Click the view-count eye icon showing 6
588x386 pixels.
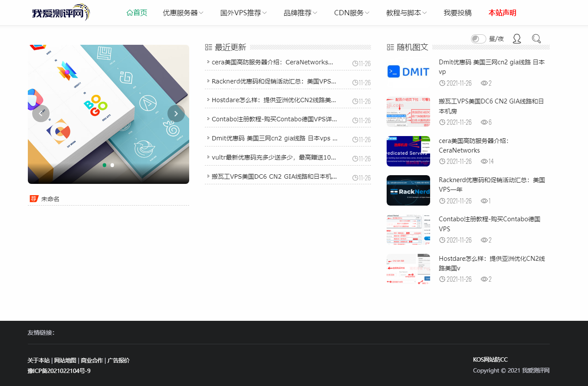(484, 122)
